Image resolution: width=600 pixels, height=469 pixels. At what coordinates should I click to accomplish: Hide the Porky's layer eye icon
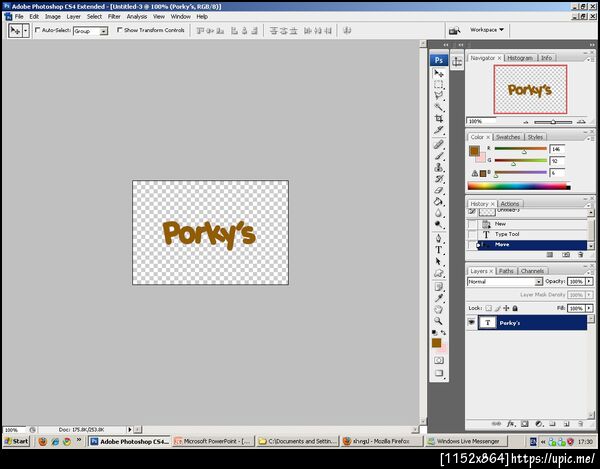471,322
